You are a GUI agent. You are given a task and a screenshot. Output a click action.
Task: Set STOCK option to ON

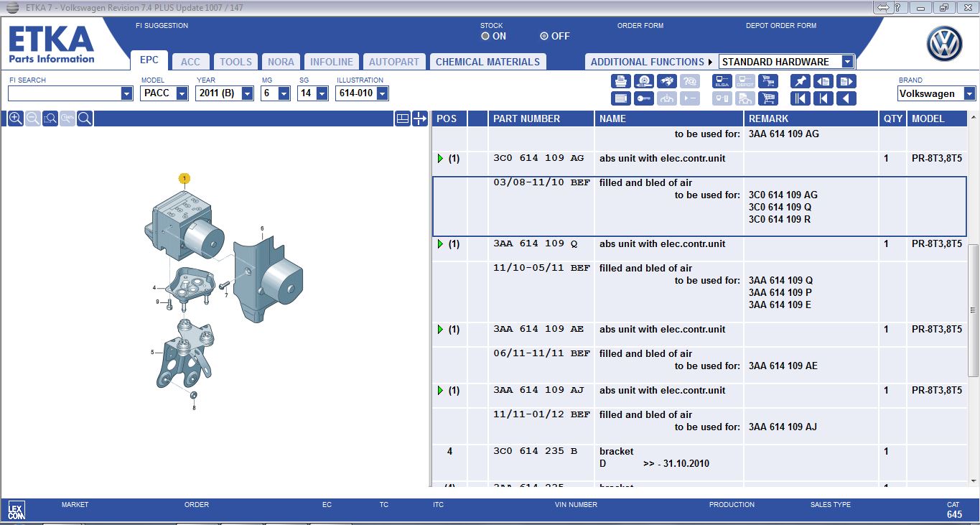pos(486,36)
